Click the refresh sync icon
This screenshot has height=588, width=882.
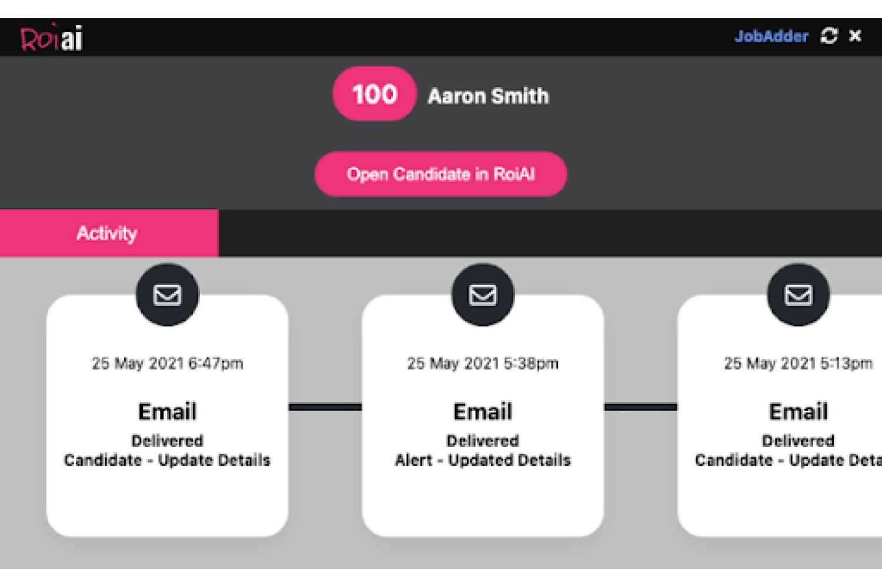[x=829, y=36]
